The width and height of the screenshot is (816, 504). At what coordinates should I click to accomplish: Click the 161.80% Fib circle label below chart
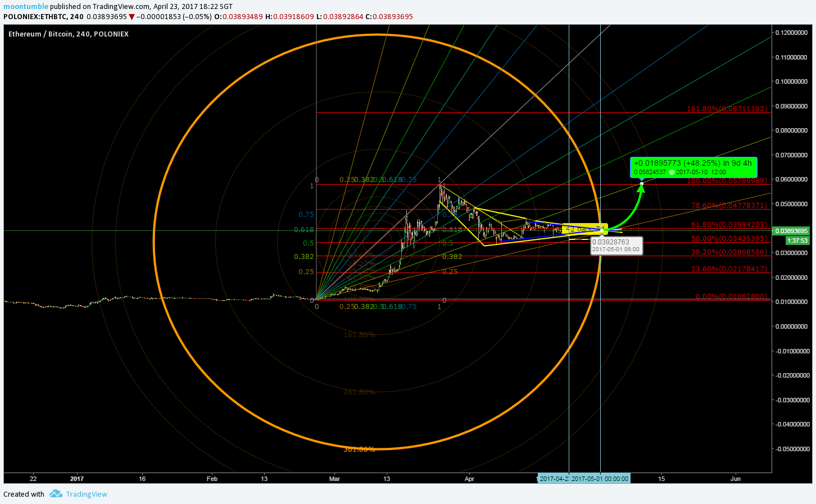tap(359, 335)
